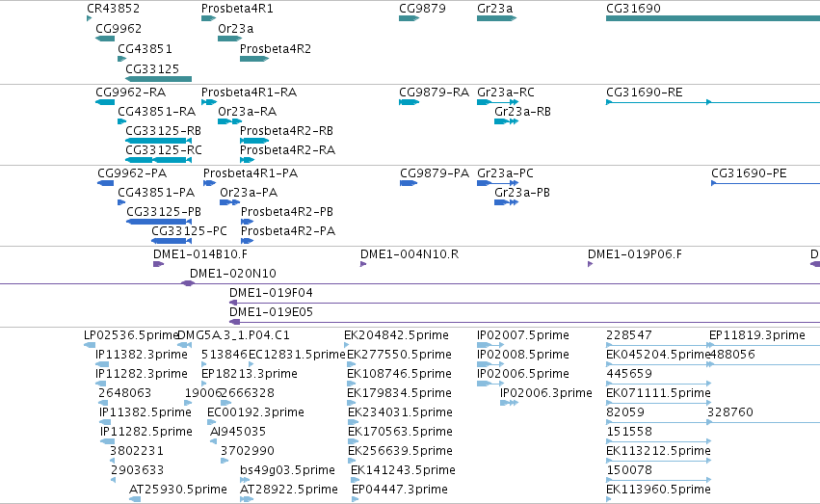Click protein CG43851-PA
This screenshot has width=820, height=504.
click(121, 202)
